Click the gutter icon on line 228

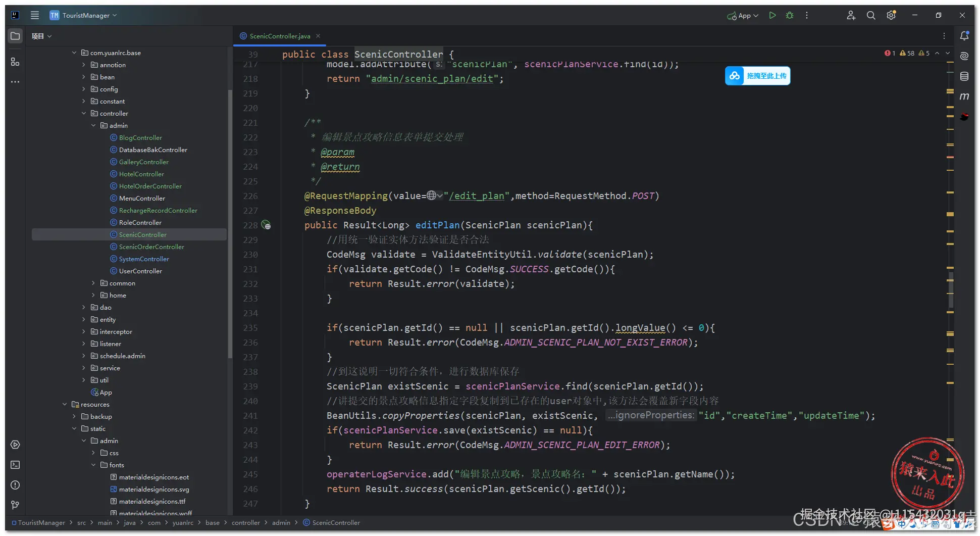[266, 225]
